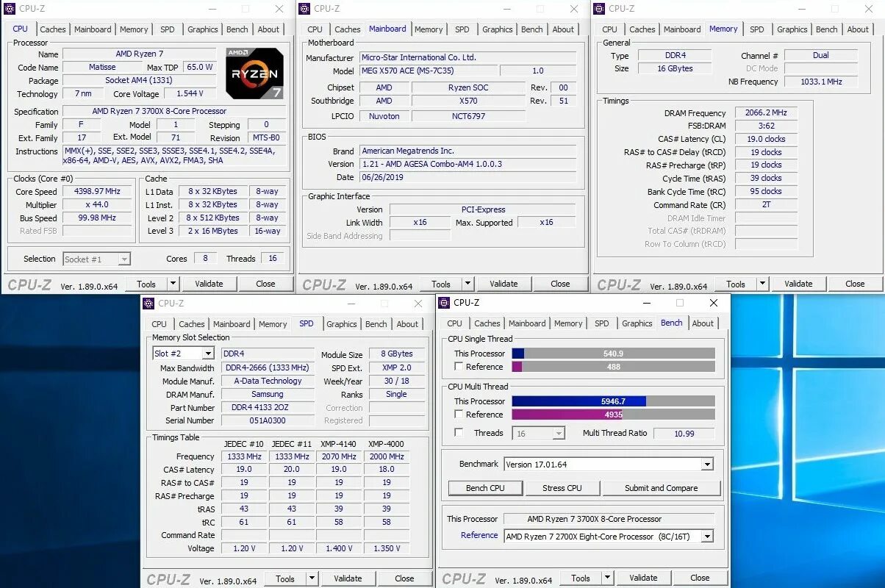Open the Tools dropdown arrow in the SPD window
Viewport: 885px width, 588px height.
coord(312,578)
